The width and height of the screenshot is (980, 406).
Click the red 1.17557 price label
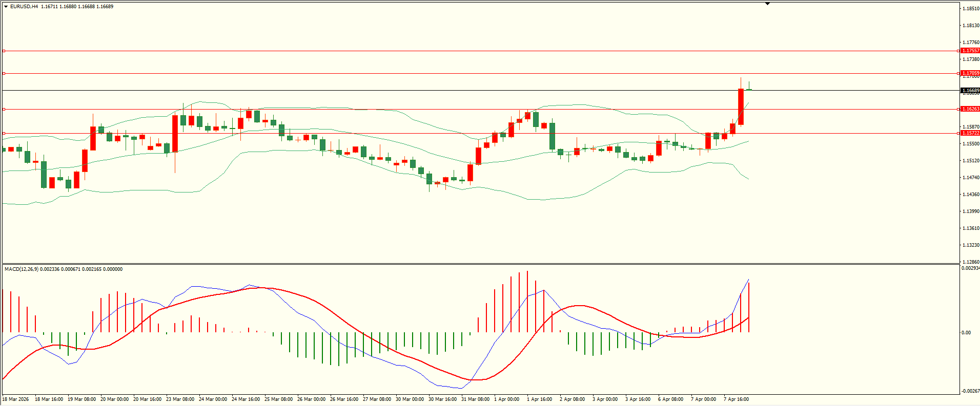click(x=970, y=51)
